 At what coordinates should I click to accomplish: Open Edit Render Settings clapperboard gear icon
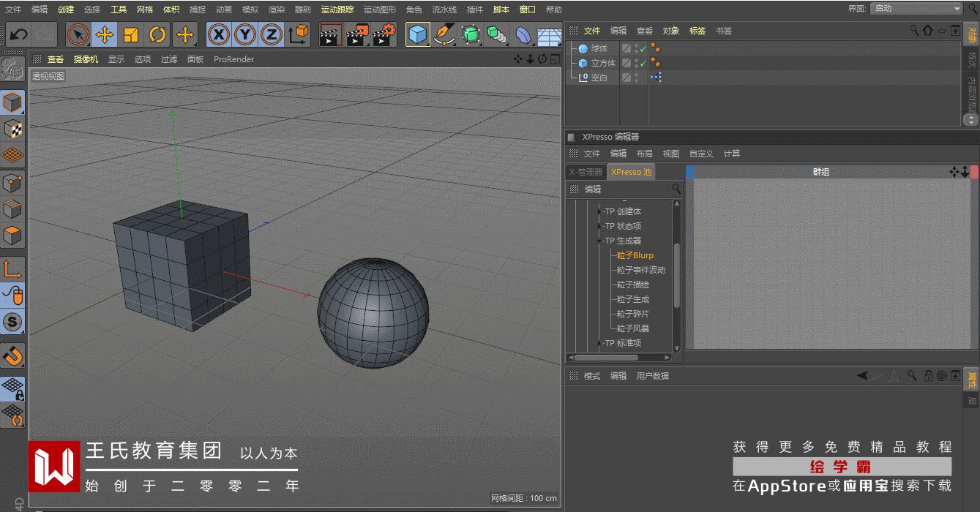pyautogui.click(x=384, y=34)
